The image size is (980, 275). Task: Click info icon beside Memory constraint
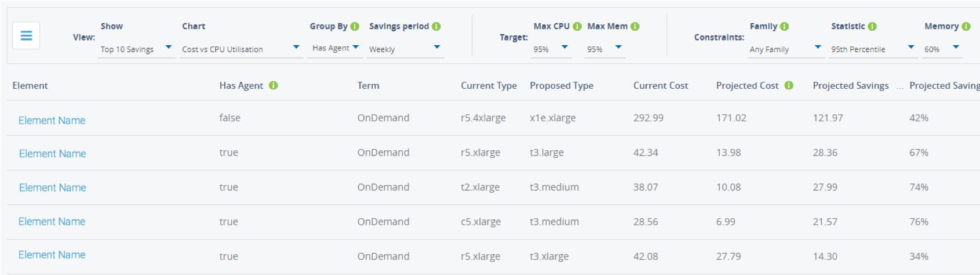tap(966, 26)
